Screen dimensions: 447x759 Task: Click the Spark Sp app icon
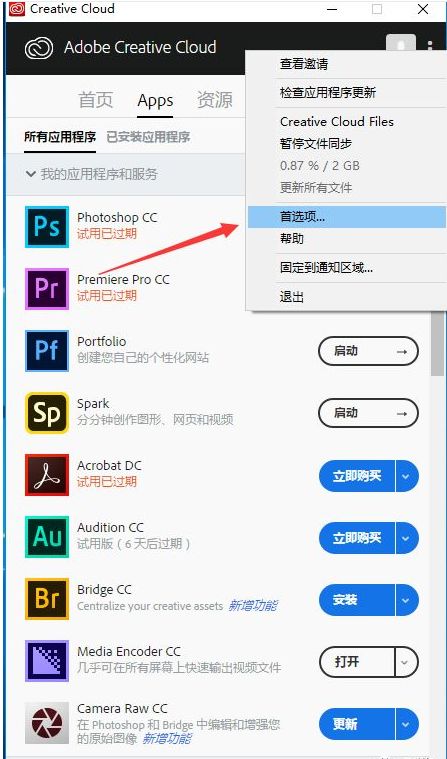46,412
